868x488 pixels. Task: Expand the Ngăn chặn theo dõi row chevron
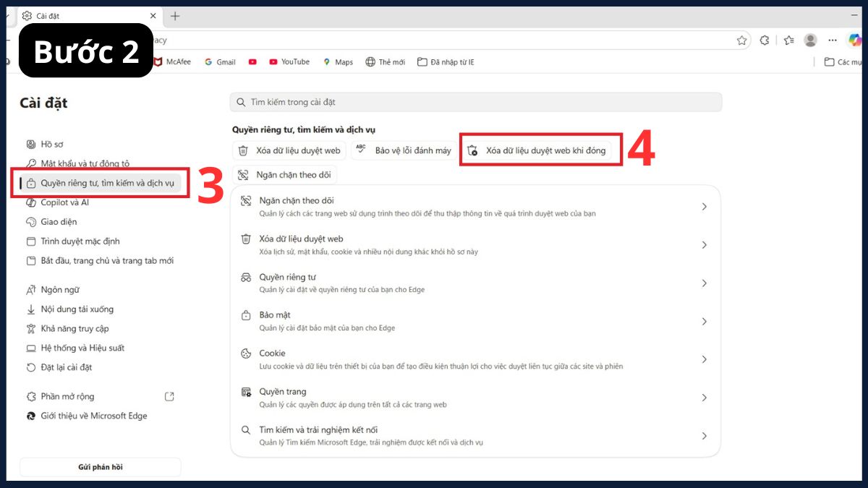coord(704,207)
